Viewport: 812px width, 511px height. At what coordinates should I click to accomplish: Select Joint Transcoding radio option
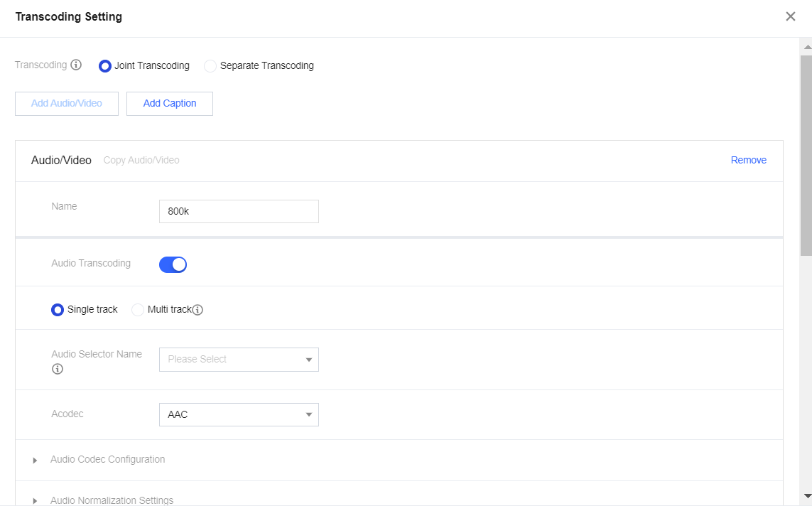coord(105,66)
